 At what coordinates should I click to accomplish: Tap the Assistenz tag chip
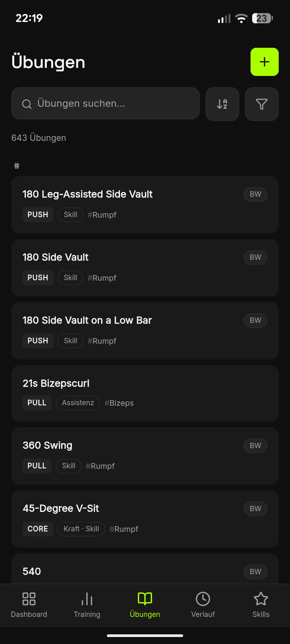tap(78, 403)
